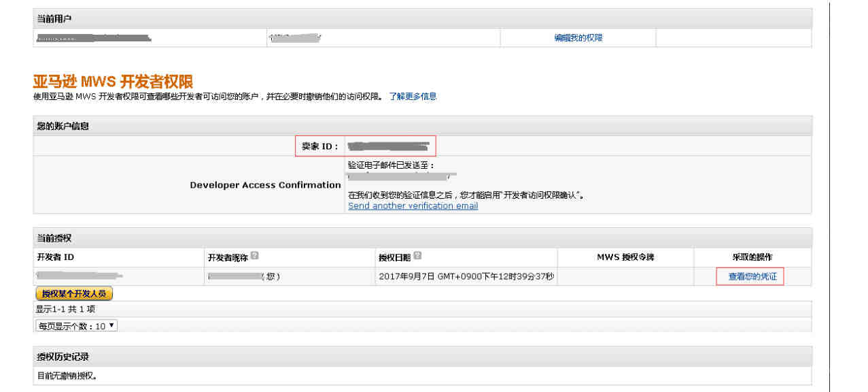The height and width of the screenshot is (392, 868).
Task: Click the (您) nickname cell
Action: [290, 277]
